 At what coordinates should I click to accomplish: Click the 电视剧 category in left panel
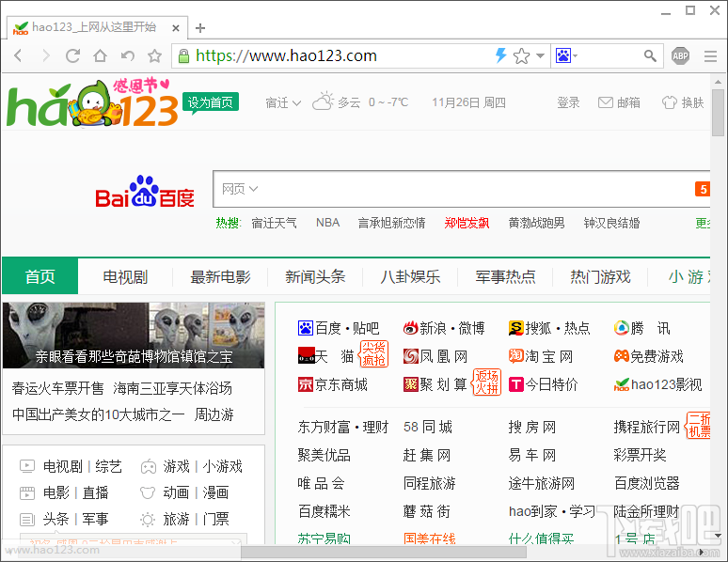(x=62, y=466)
